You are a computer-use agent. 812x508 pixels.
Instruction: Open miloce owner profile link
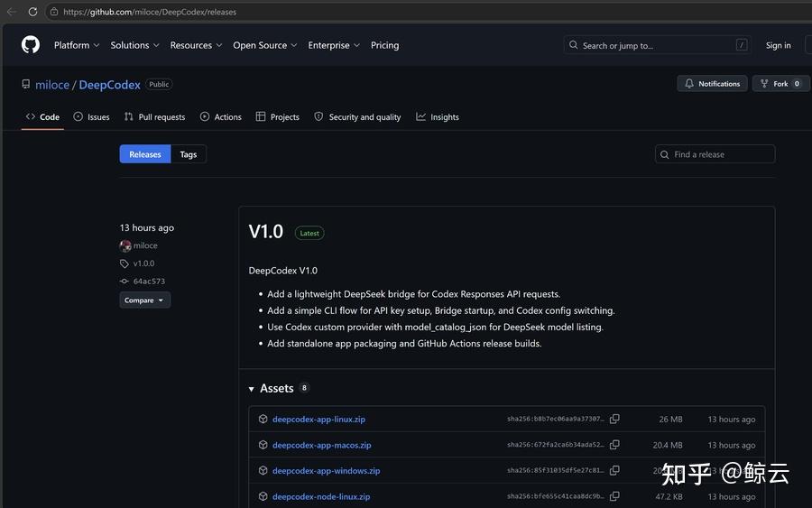pos(52,85)
